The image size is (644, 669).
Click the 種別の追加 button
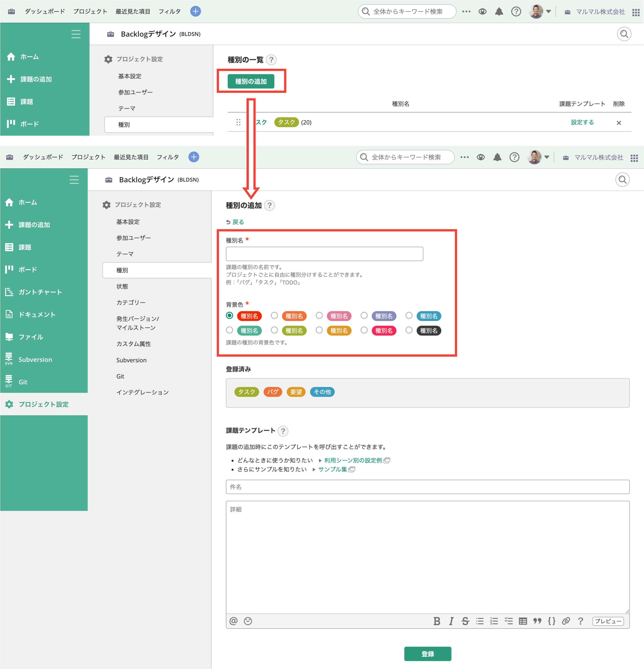pos(251,81)
